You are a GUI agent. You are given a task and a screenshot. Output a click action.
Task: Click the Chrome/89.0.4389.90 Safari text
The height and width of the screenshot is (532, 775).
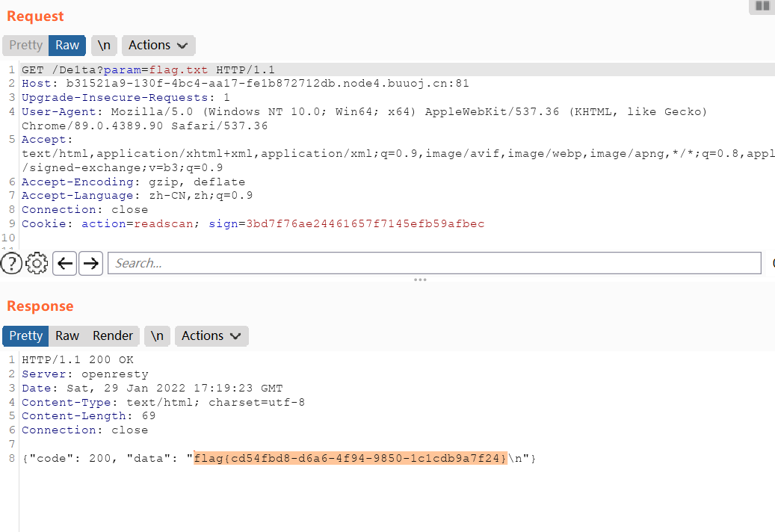tap(144, 126)
